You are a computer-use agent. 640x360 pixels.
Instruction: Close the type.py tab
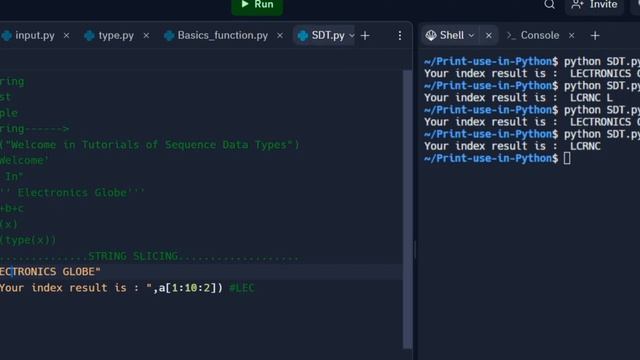click(x=146, y=36)
